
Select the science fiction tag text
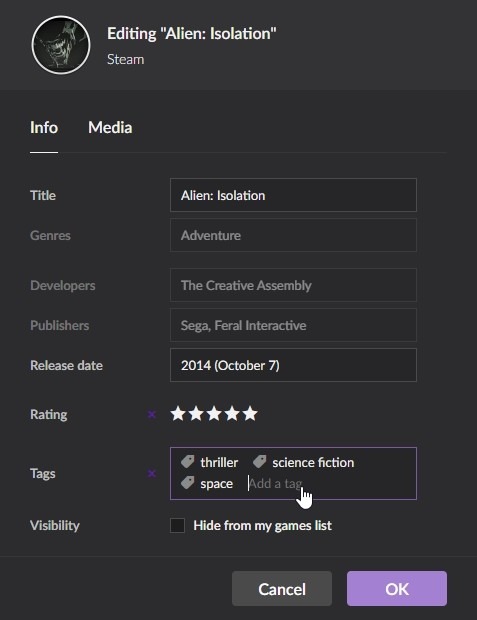[x=313, y=462]
